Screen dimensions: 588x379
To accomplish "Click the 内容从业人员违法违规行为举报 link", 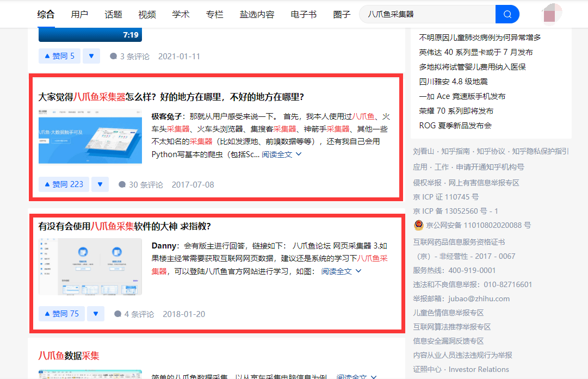I will tap(462, 355).
